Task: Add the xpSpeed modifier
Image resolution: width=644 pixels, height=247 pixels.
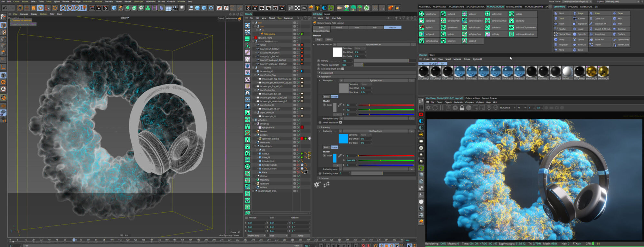Action: [429, 34]
